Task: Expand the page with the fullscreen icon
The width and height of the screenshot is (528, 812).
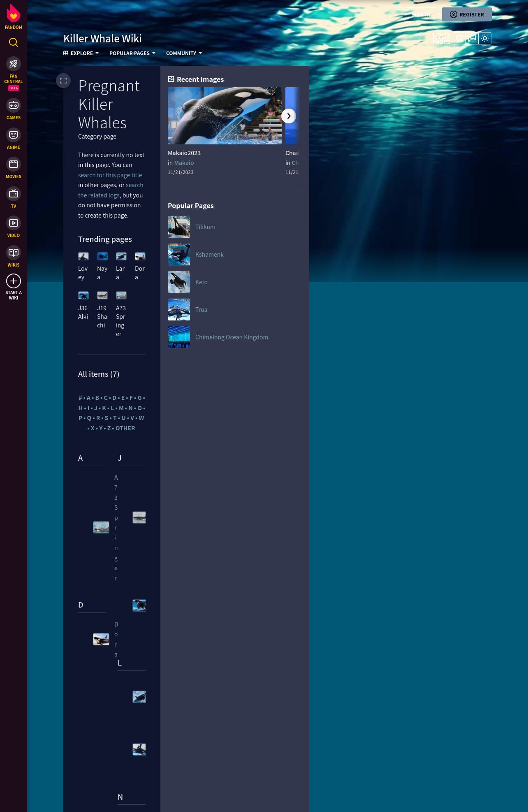Action: [63, 81]
